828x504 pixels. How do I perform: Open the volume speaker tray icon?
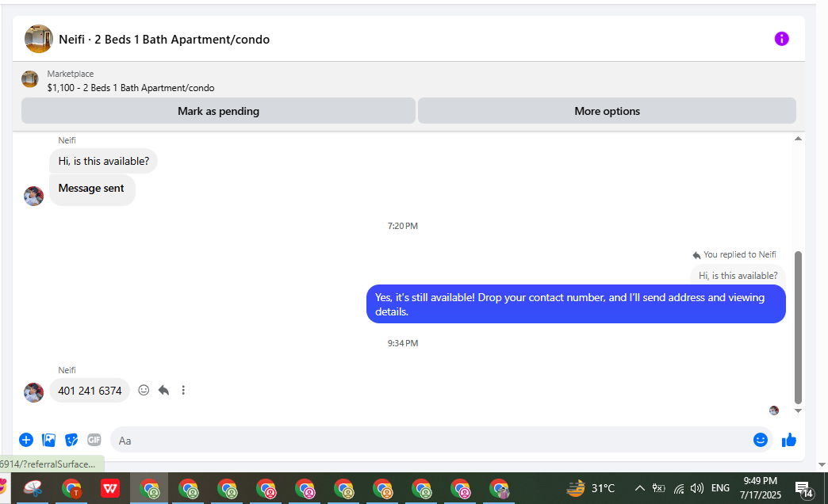pyautogui.click(x=697, y=488)
